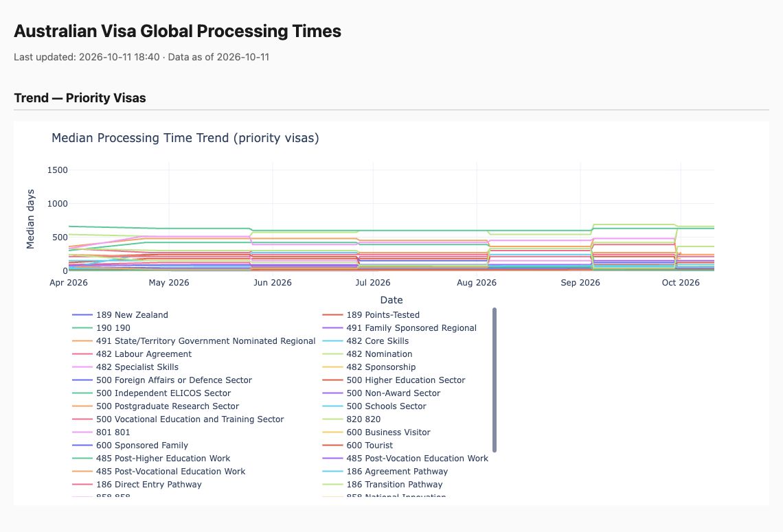
Task: Toggle the 189 Points-Tested series in legend
Action: [370, 315]
